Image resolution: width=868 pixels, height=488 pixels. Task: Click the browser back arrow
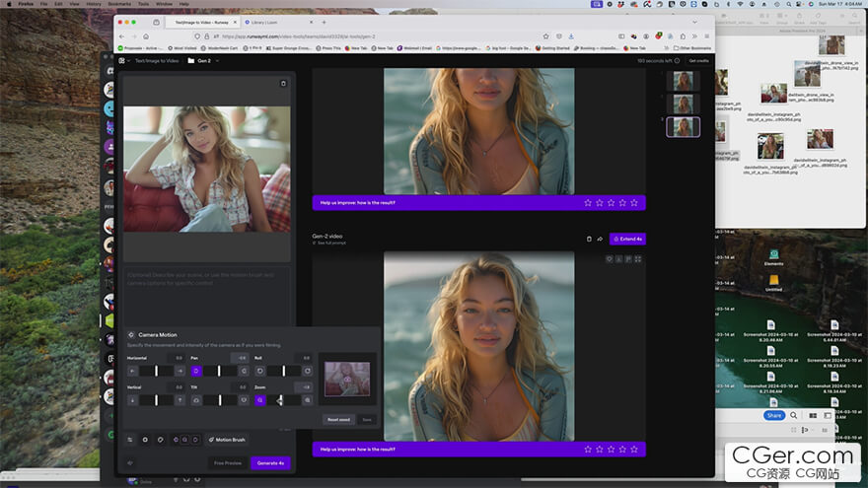click(121, 36)
